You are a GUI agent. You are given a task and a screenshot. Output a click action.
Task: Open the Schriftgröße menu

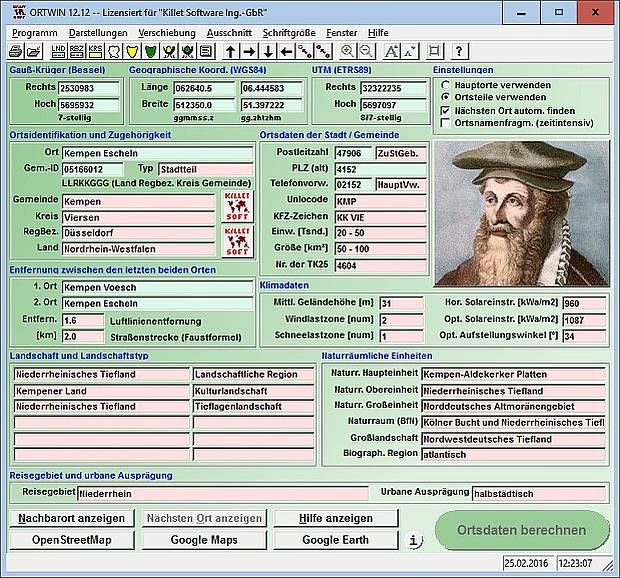pyautogui.click(x=289, y=33)
